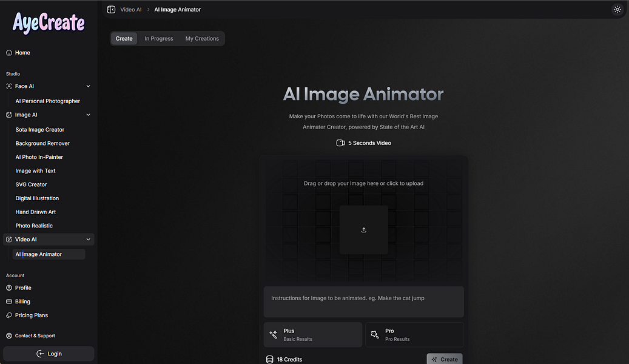Open AI Personal Photographer

click(x=48, y=101)
